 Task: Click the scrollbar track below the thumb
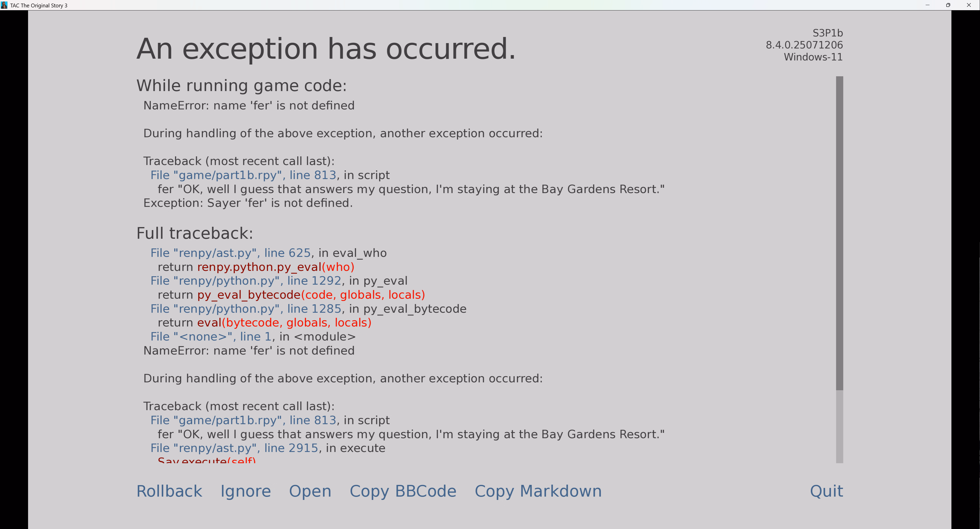(839, 426)
